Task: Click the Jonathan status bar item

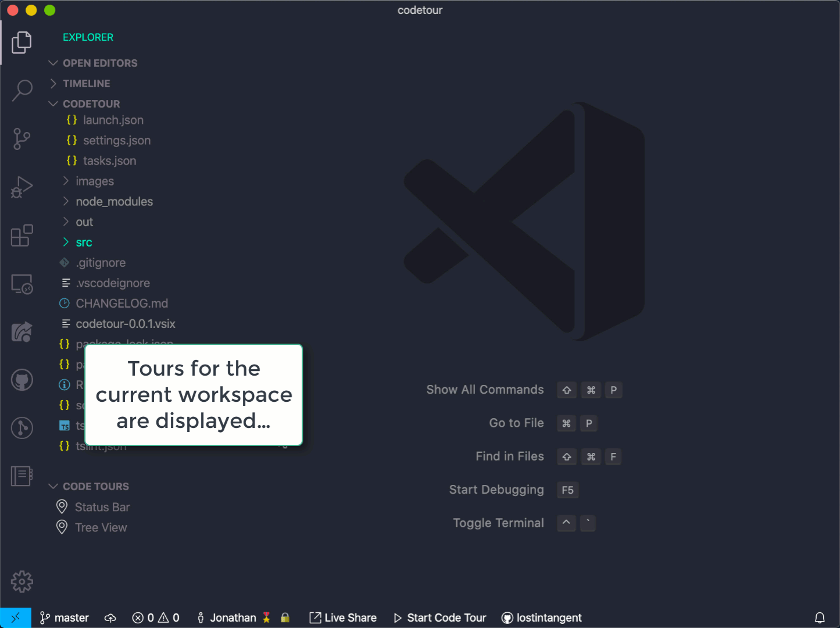Action: [234, 618]
